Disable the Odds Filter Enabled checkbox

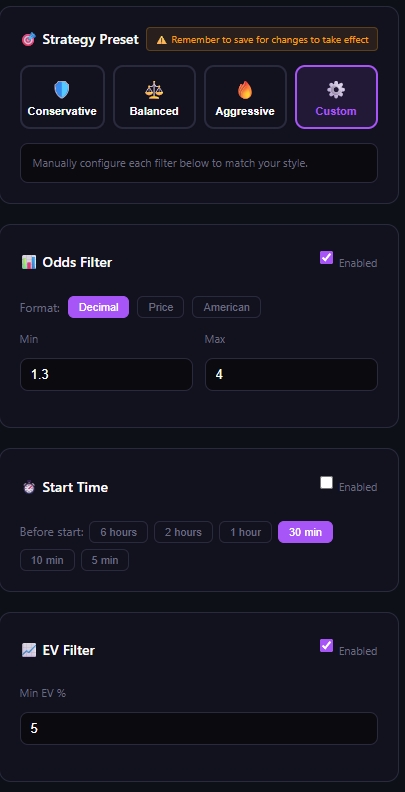pyautogui.click(x=327, y=258)
